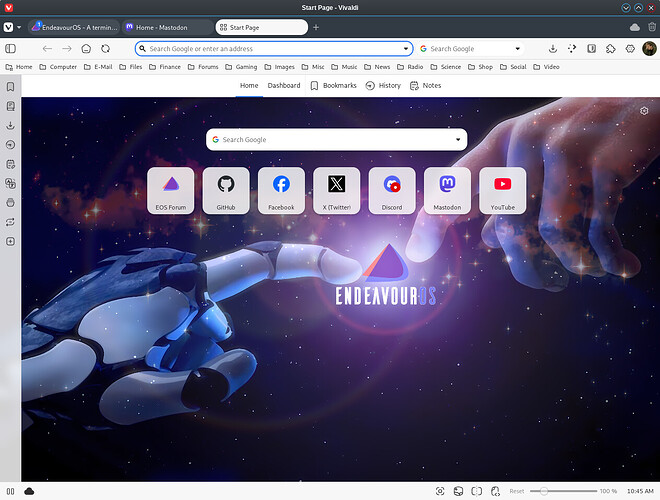Open the synced tabs cloud button
Image resolution: width=660 pixels, height=500 pixels.
[x=635, y=27]
